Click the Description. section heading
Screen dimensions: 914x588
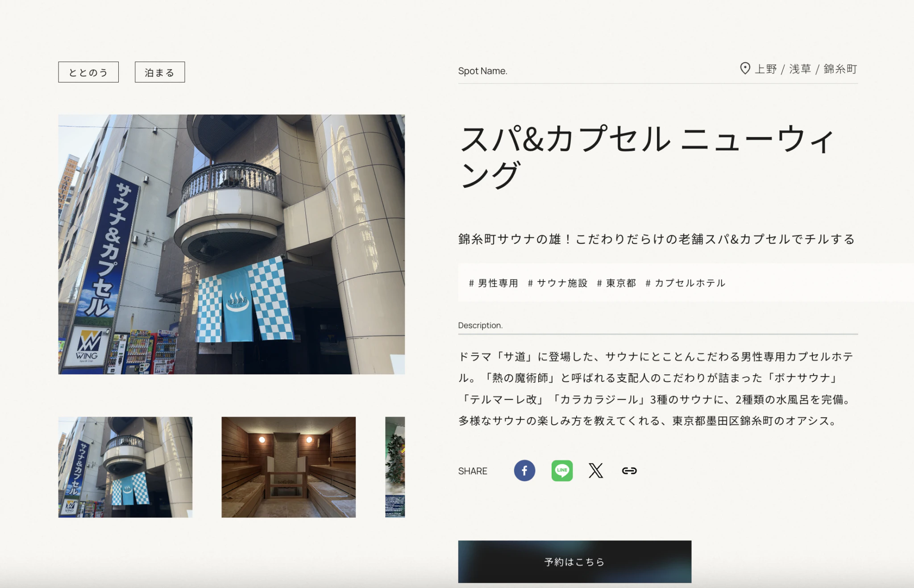(x=480, y=325)
